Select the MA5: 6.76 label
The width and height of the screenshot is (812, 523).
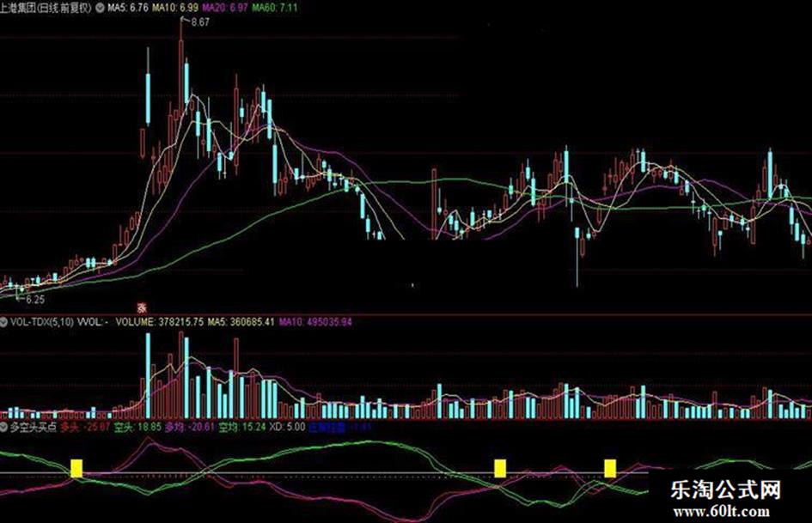pyautogui.click(x=127, y=9)
